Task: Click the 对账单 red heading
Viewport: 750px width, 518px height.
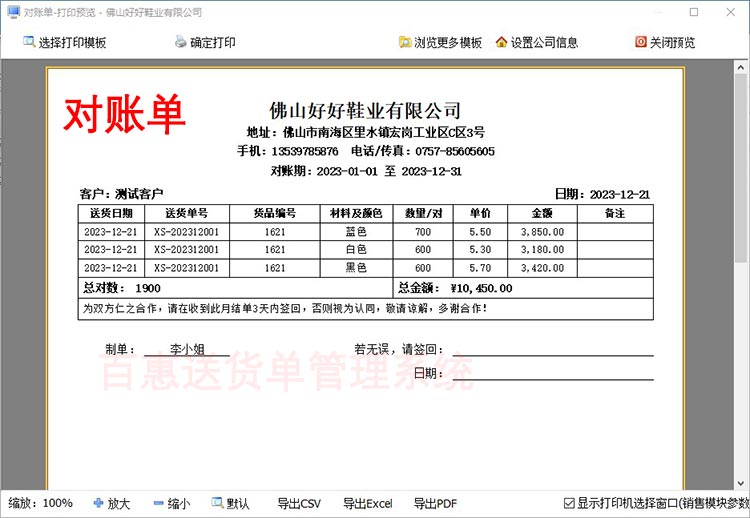Action: tap(124, 113)
